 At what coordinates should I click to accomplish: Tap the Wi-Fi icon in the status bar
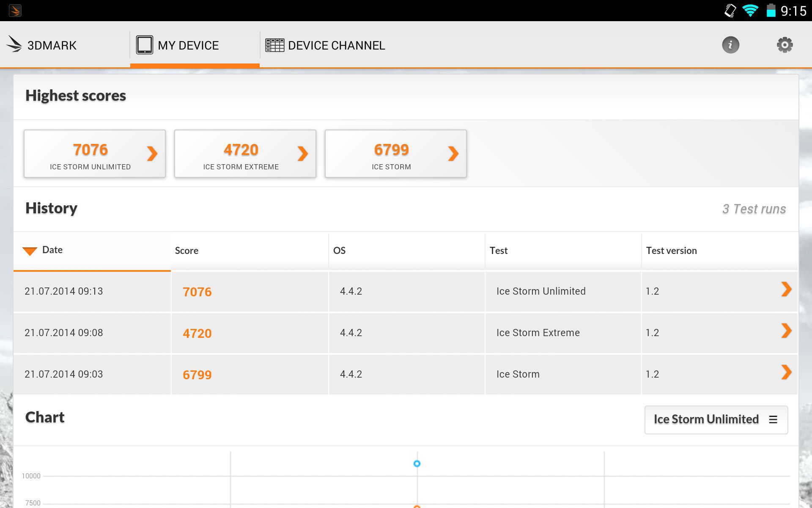[x=750, y=10]
